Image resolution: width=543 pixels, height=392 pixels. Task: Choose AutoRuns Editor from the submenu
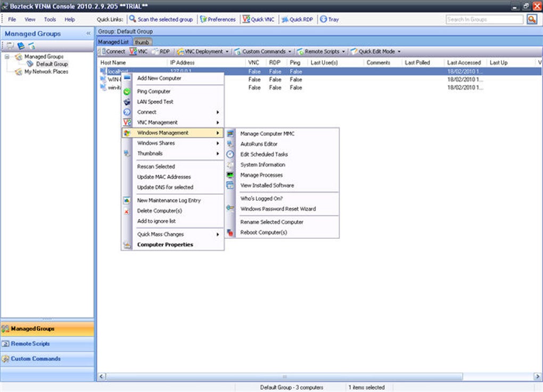point(259,144)
